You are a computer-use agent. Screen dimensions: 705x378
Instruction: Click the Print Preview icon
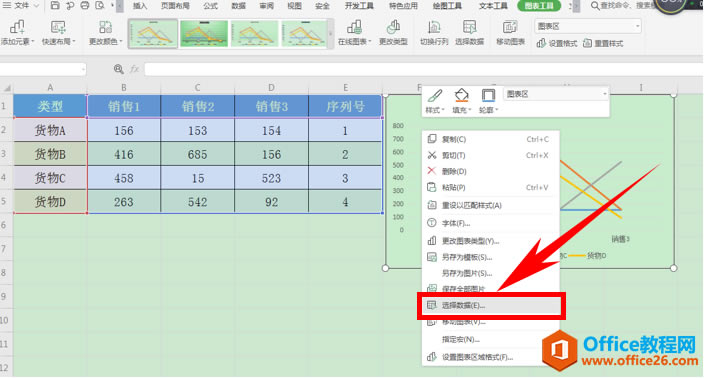[x=99, y=5]
